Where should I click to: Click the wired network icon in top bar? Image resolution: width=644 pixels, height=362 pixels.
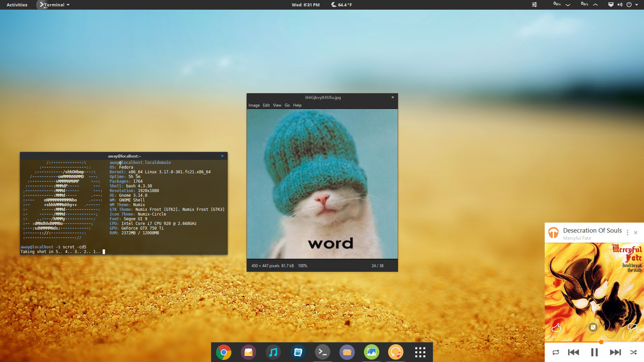[611, 5]
